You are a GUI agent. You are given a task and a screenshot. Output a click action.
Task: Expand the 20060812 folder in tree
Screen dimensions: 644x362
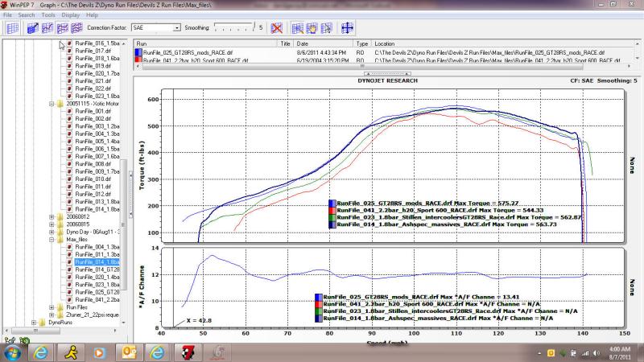coord(52,216)
